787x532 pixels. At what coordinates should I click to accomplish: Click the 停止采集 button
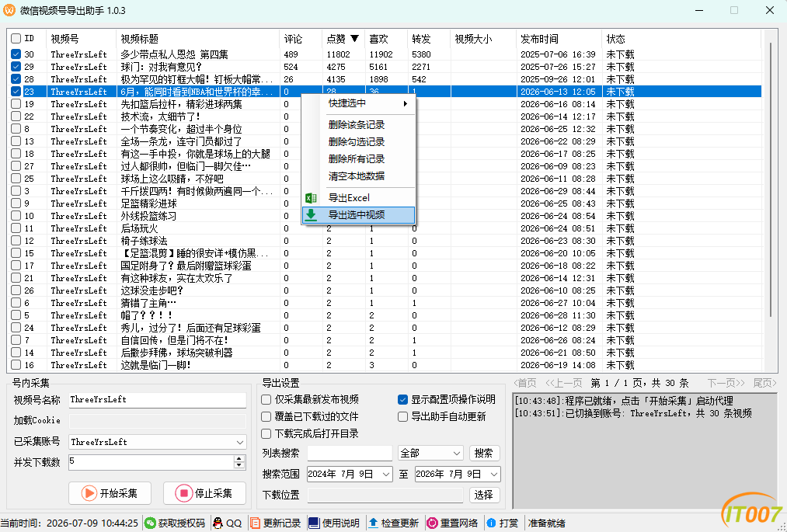pyautogui.click(x=205, y=493)
